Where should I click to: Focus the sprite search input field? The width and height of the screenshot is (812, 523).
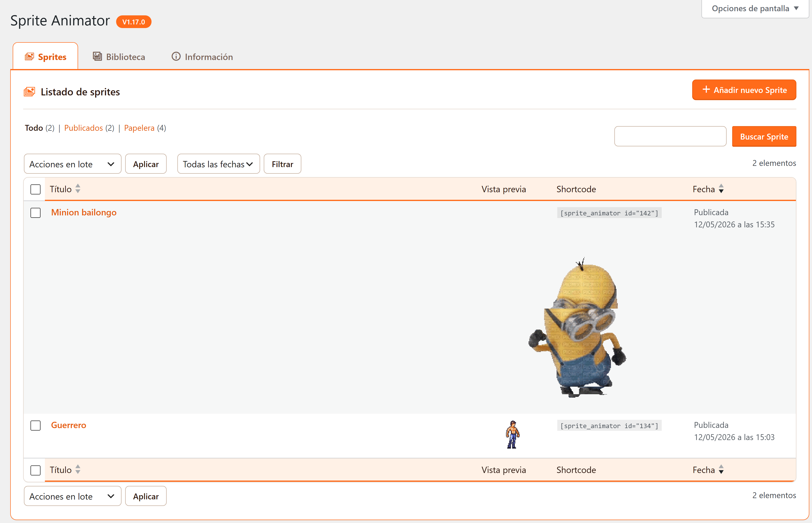click(x=670, y=136)
